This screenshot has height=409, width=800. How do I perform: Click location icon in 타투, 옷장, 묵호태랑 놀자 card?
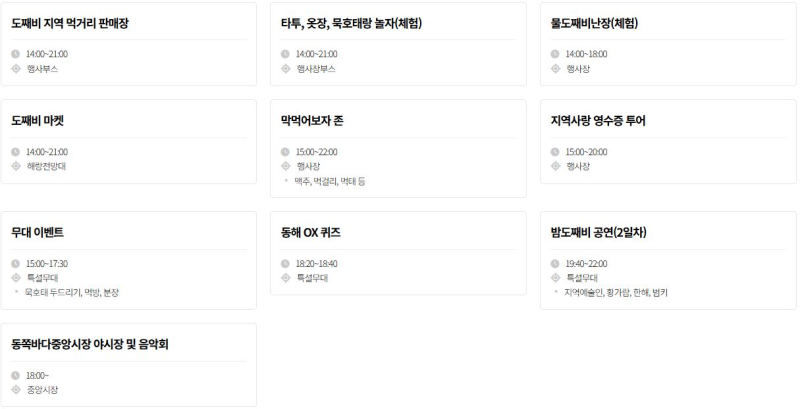pyautogui.click(x=286, y=69)
